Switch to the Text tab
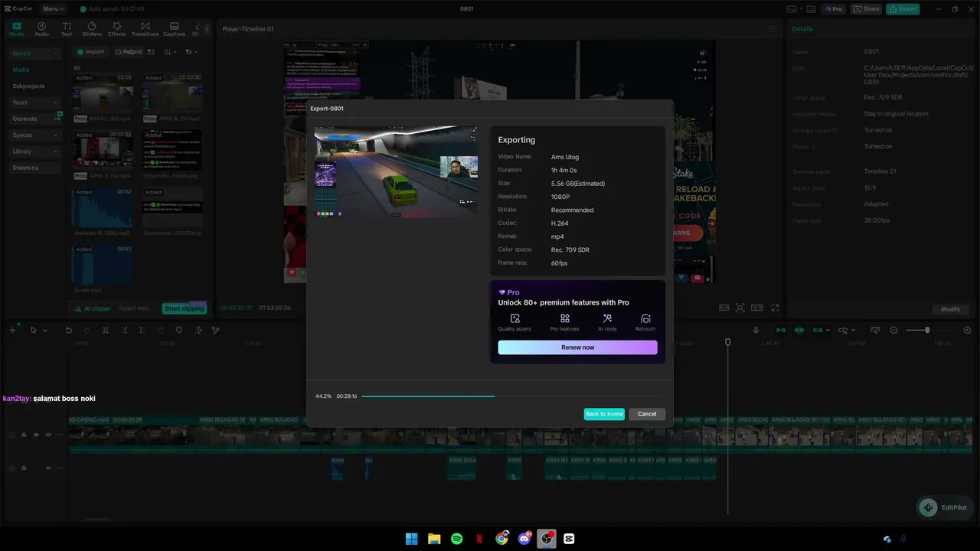The height and width of the screenshot is (551, 980). point(67,29)
